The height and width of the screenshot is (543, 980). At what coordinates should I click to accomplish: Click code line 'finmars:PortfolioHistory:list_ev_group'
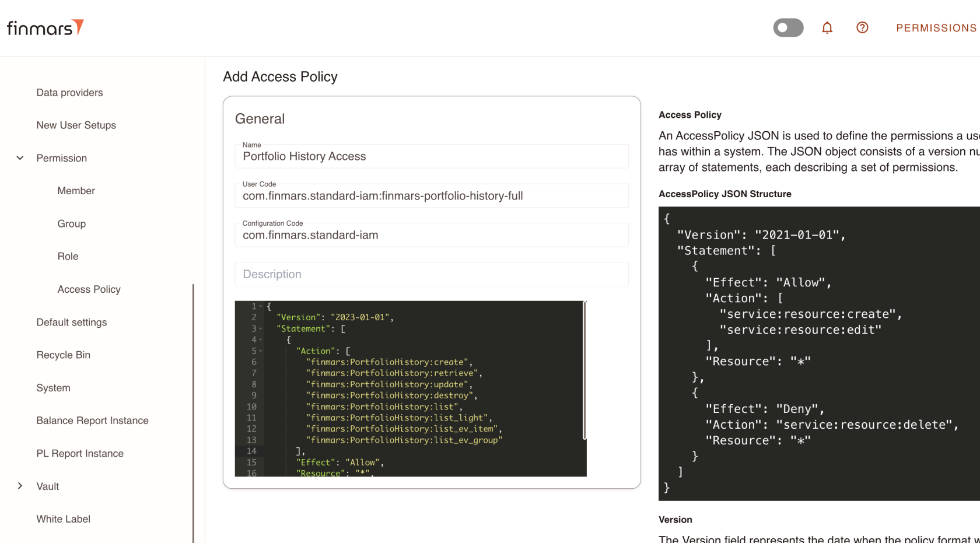click(404, 440)
